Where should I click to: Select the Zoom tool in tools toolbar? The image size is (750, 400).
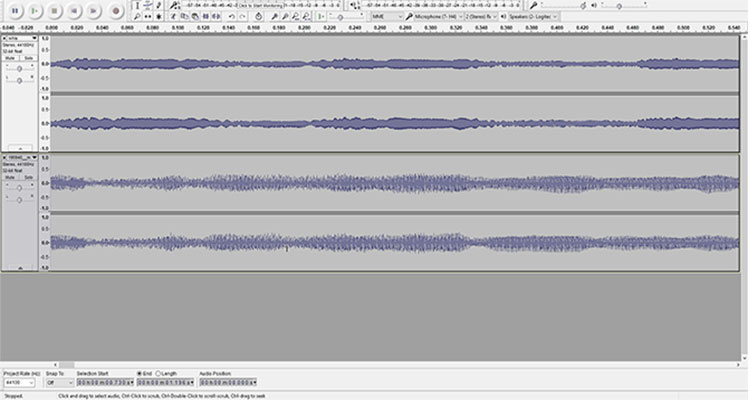click(137, 16)
